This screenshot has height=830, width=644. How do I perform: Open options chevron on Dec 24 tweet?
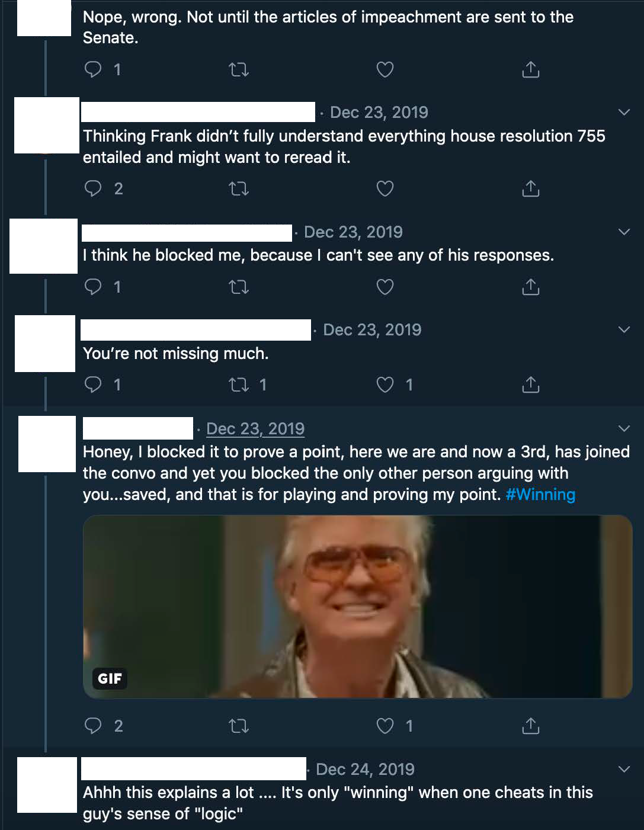click(x=624, y=769)
